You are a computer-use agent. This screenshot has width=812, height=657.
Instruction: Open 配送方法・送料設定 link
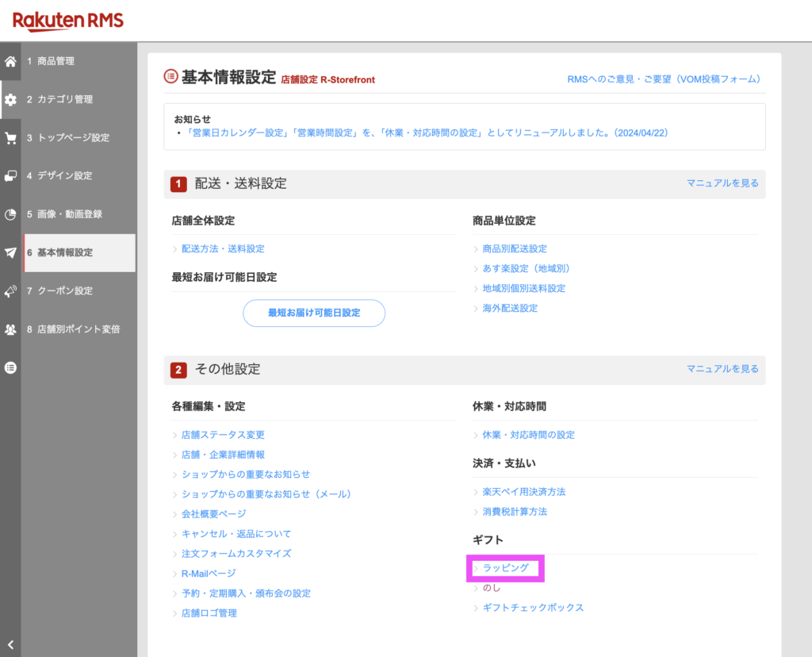[x=223, y=248]
